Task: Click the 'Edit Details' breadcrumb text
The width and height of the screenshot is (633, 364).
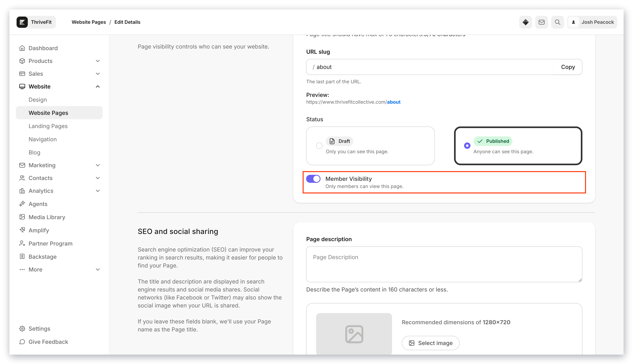Action: click(x=127, y=22)
